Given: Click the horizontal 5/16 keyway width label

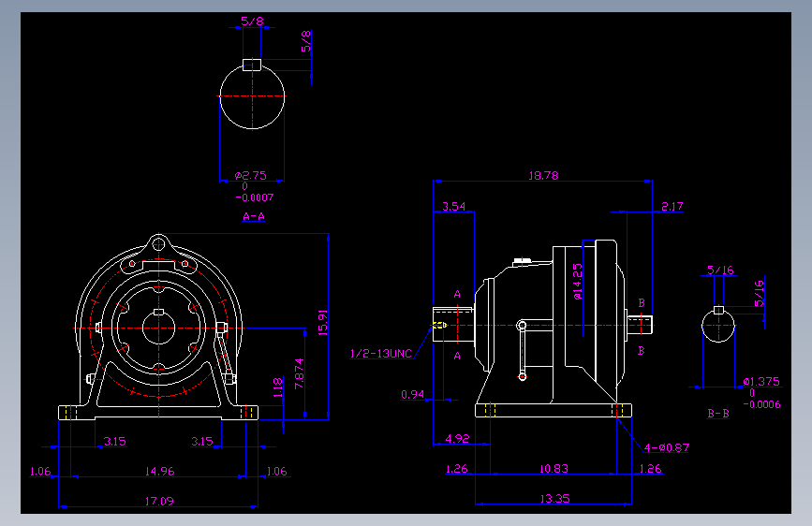Looking at the screenshot, I should (720, 270).
